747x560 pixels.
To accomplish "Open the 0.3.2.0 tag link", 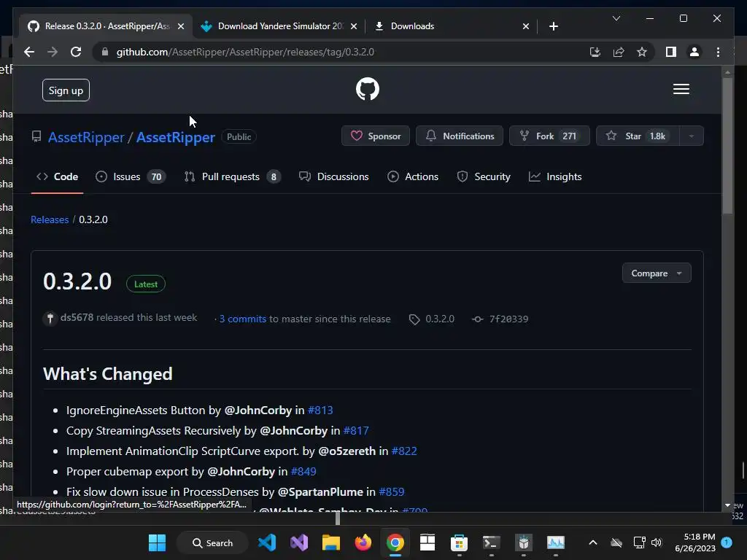I will [432, 319].
